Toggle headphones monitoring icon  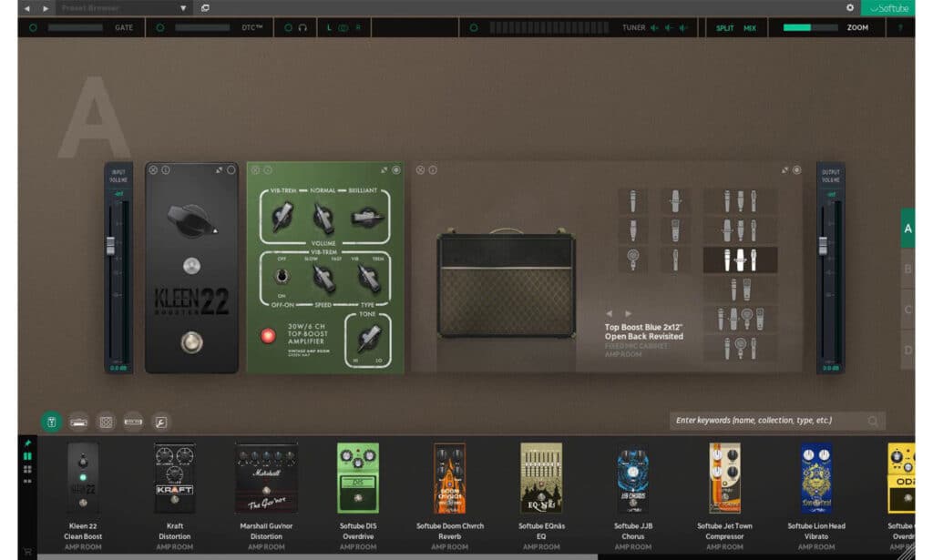[302, 27]
